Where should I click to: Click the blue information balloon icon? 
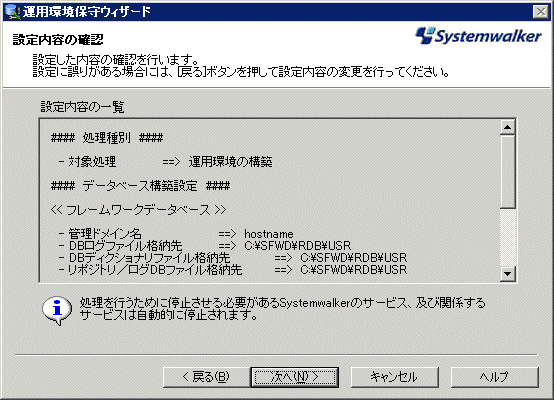click(x=57, y=310)
